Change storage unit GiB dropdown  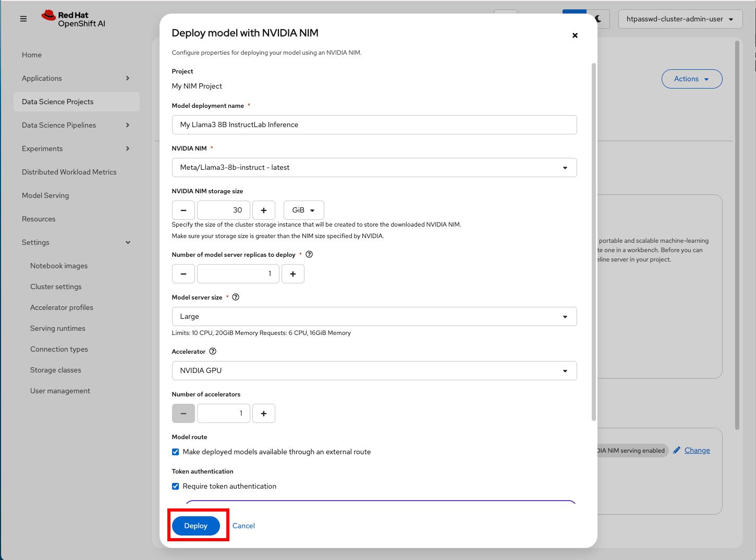(x=303, y=210)
